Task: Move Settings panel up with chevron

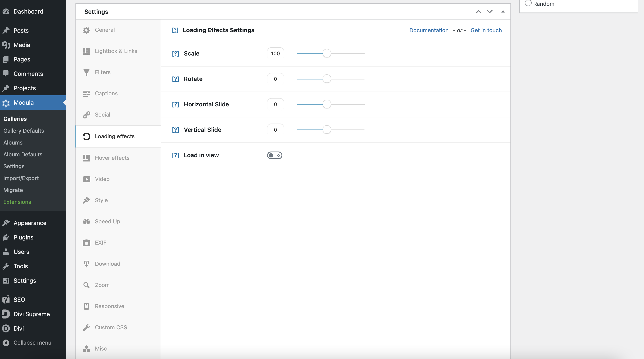Action: click(478, 11)
